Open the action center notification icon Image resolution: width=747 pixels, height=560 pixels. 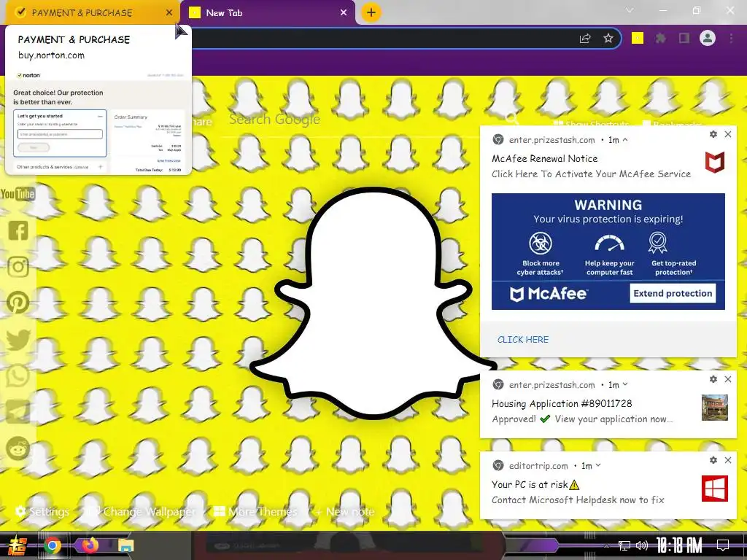[x=723, y=545]
